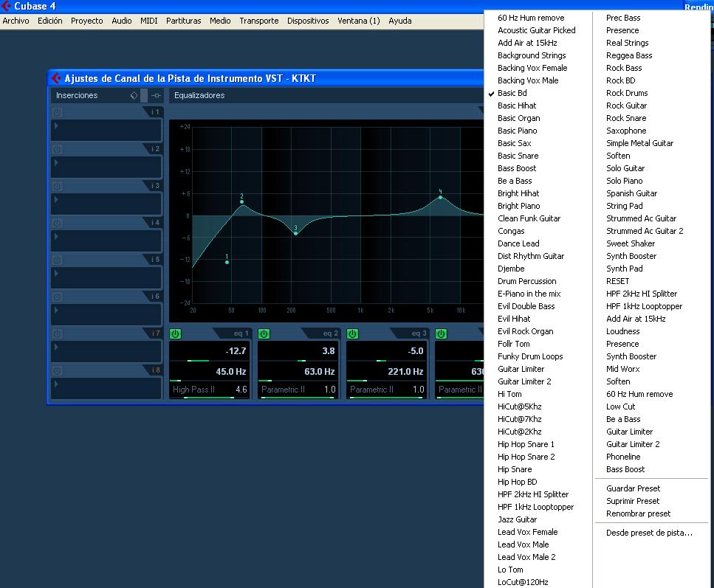Click the eq 2 frequency slider below 63.0 Hz
Viewport: 714px width, 588px height.
[298, 381]
